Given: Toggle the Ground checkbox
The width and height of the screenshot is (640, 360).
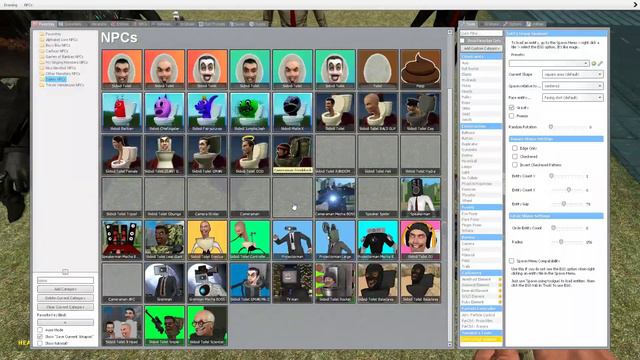Looking at the screenshot, I should click(511, 108).
